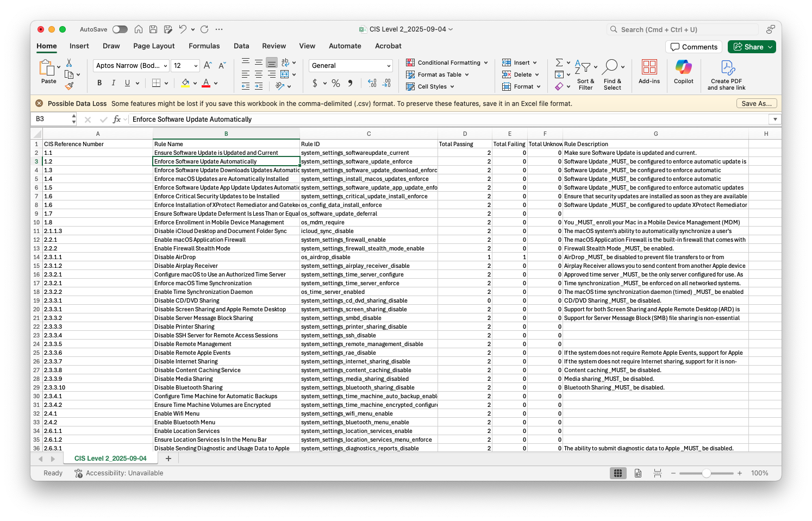
Task: Expand the formula bar arrow
Action: 775,119
